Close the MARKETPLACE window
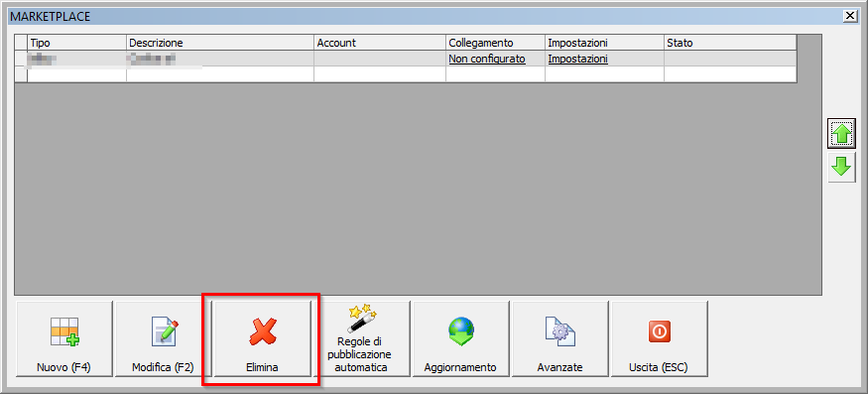The width and height of the screenshot is (868, 394). point(850,16)
